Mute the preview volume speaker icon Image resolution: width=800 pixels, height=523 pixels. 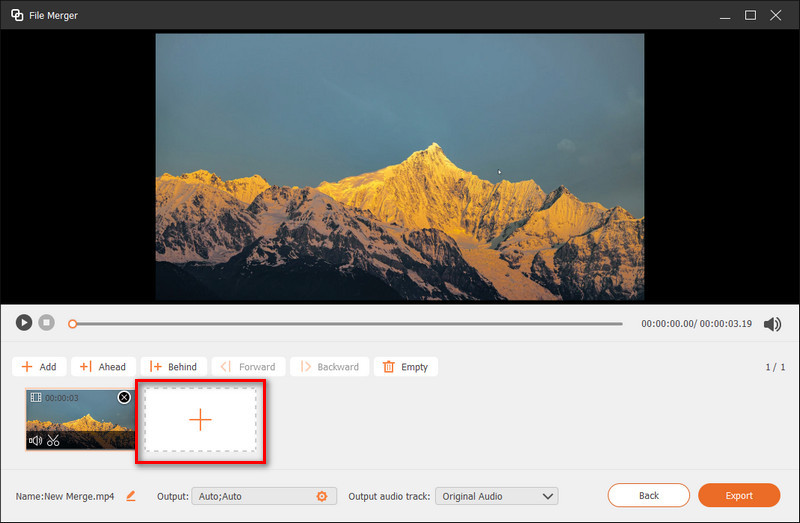pyautogui.click(x=772, y=324)
